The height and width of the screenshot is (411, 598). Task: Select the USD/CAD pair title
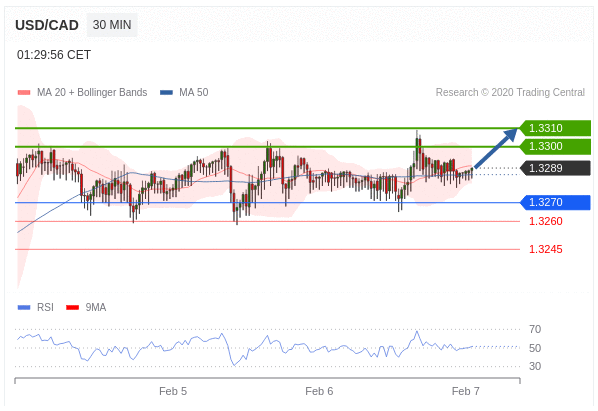pos(47,25)
